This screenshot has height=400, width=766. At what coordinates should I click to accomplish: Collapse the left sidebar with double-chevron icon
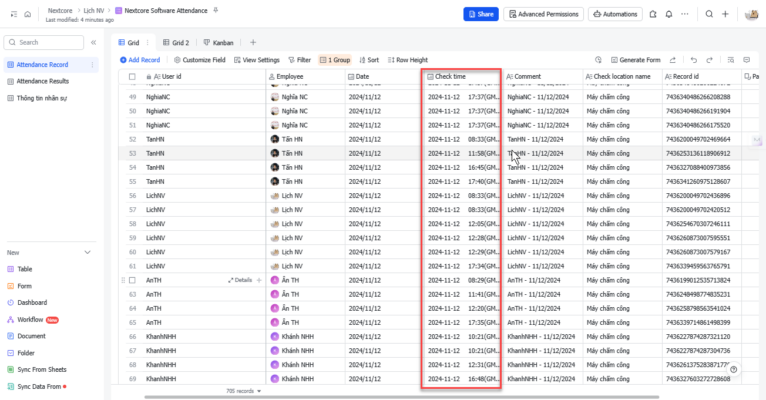[x=94, y=43]
